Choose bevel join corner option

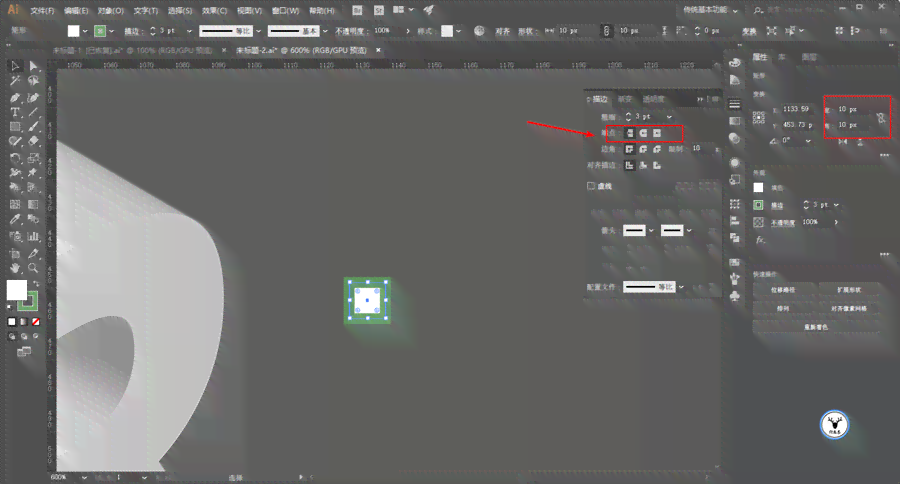click(657, 149)
